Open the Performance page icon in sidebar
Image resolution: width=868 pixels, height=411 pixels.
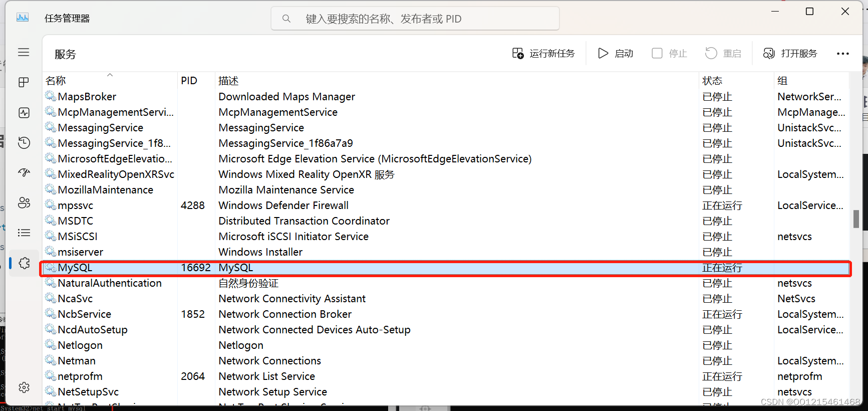(24, 113)
